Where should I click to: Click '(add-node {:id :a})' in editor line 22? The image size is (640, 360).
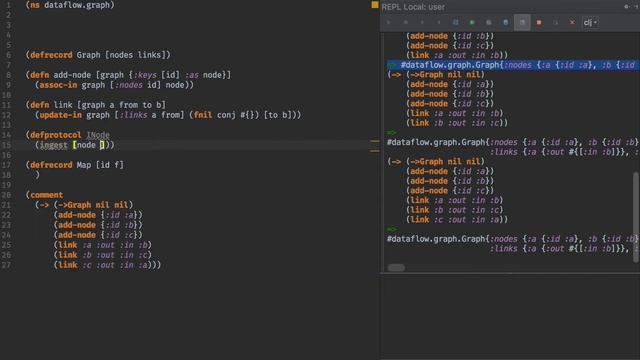(x=98, y=215)
